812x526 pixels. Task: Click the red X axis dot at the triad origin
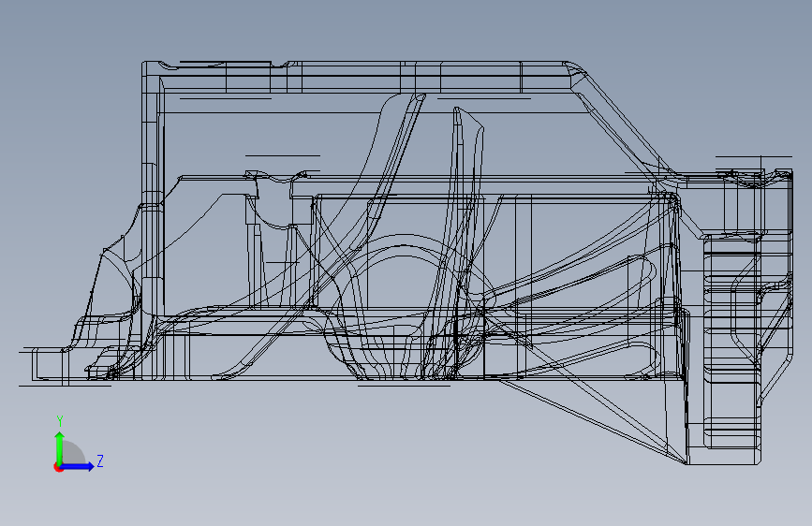pos(58,467)
